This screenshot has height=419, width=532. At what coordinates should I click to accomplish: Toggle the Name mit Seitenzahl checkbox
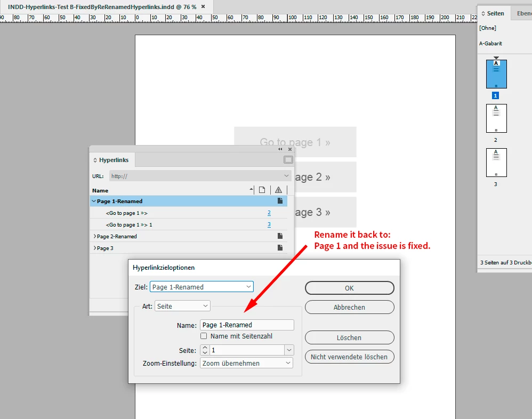(x=204, y=336)
